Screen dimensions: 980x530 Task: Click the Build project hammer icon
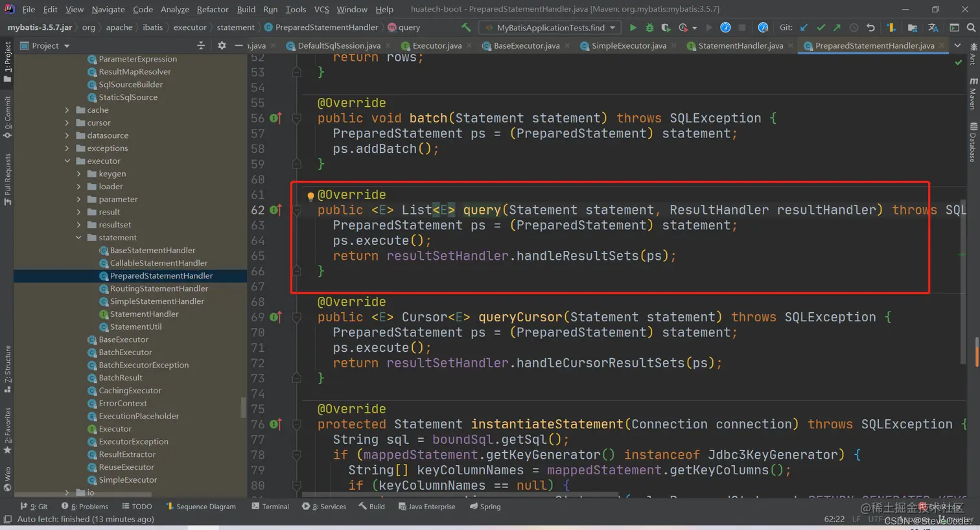[465, 27]
